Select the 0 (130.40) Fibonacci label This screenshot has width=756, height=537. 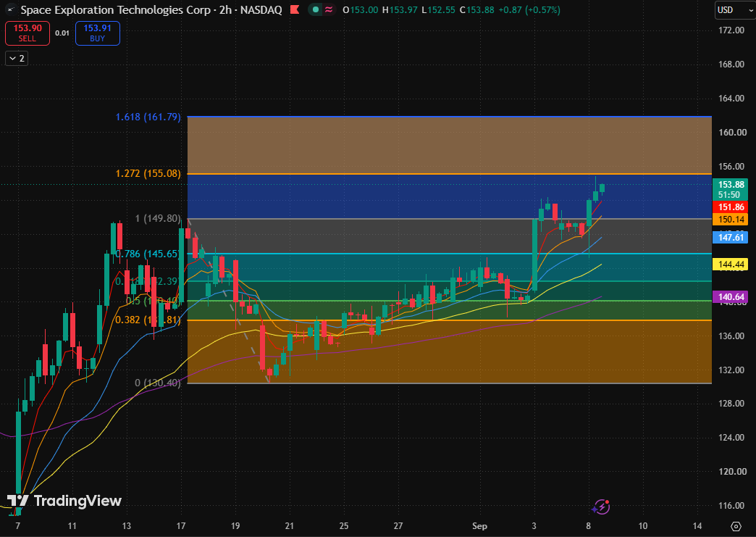click(158, 383)
